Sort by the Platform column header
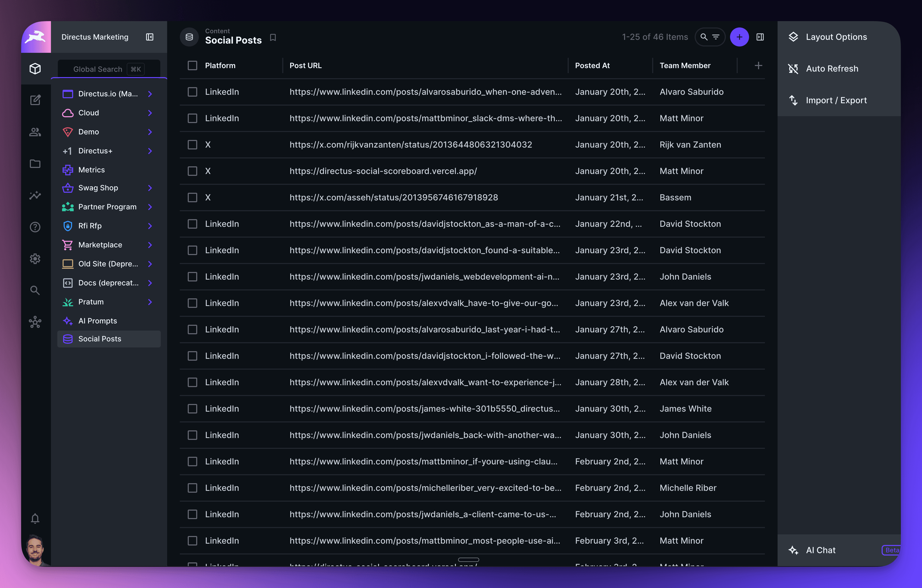This screenshot has height=588, width=922. pyautogui.click(x=220, y=65)
